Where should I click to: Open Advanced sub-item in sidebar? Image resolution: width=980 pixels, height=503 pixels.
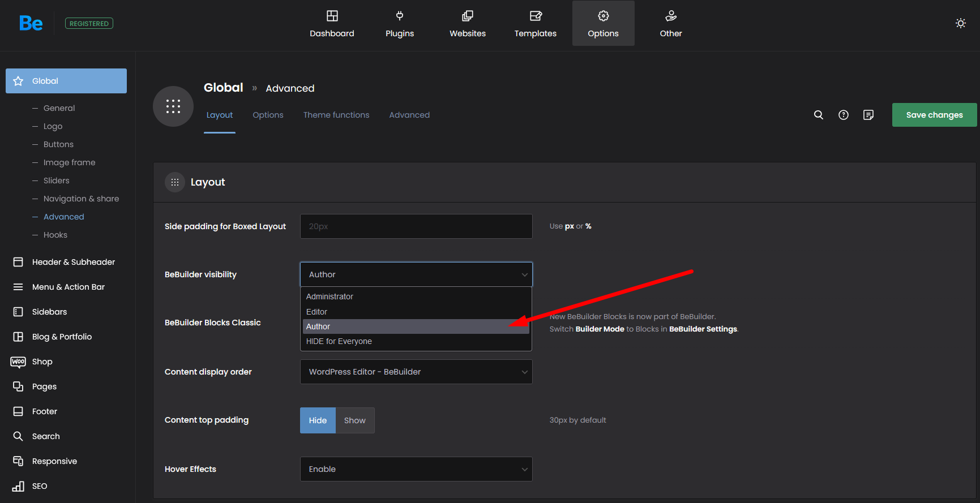[x=63, y=217]
